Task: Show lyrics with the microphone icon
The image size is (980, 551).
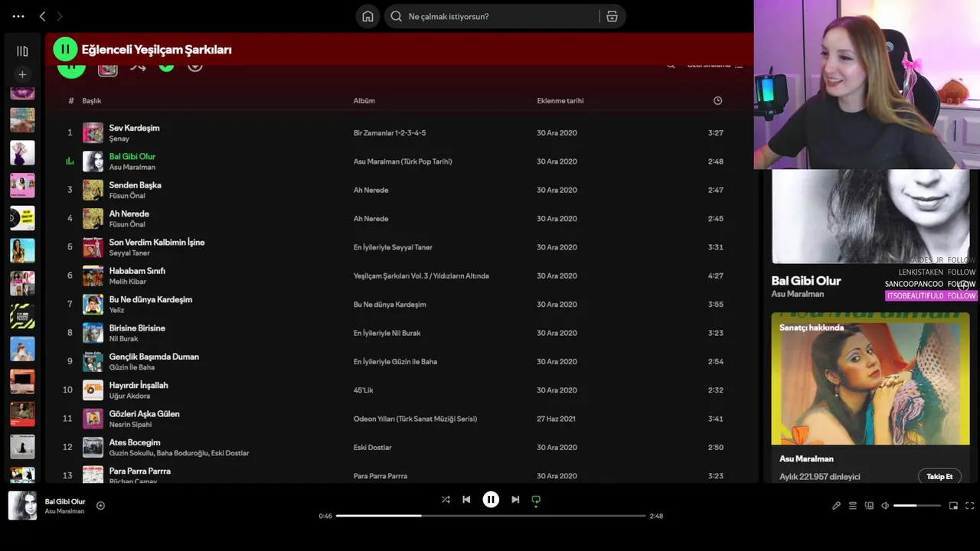Action: coord(836,506)
